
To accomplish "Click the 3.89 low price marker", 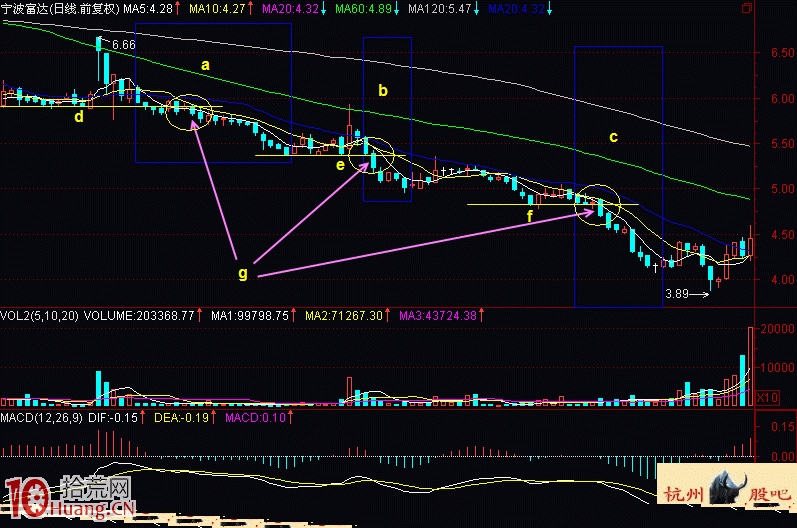I will coord(678,295).
